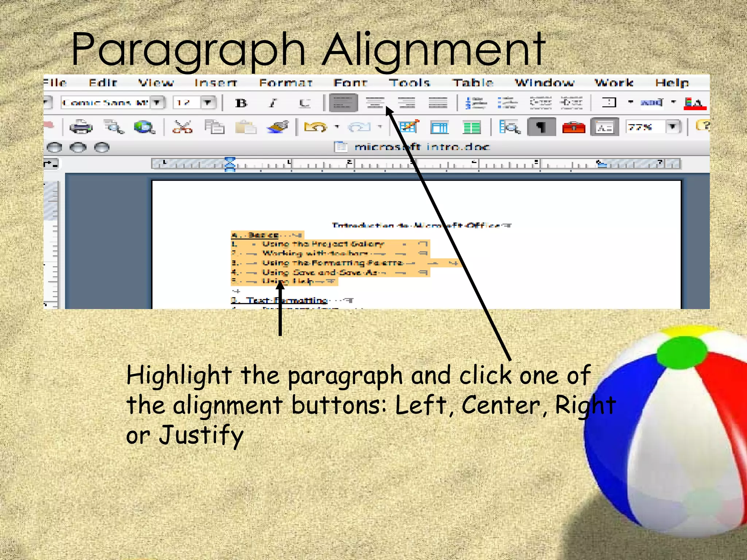Click the Font Color button with red bar
The width and height of the screenshot is (747, 560).
pyautogui.click(x=695, y=103)
